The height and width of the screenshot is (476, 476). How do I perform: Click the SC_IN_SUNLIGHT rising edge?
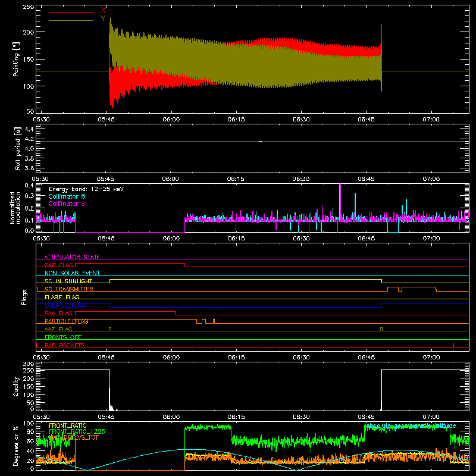[109, 281]
